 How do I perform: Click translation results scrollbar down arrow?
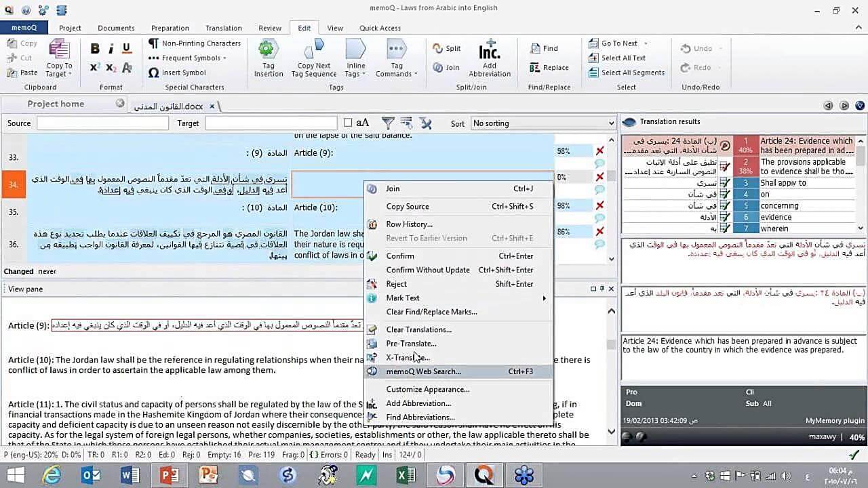(861, 228)
